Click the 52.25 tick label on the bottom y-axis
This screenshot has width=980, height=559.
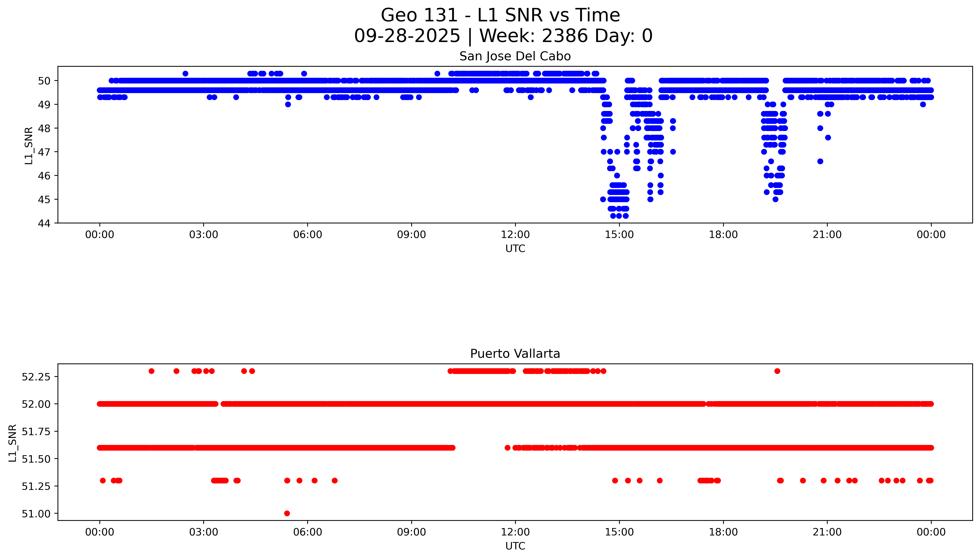[x=36, y=377]
